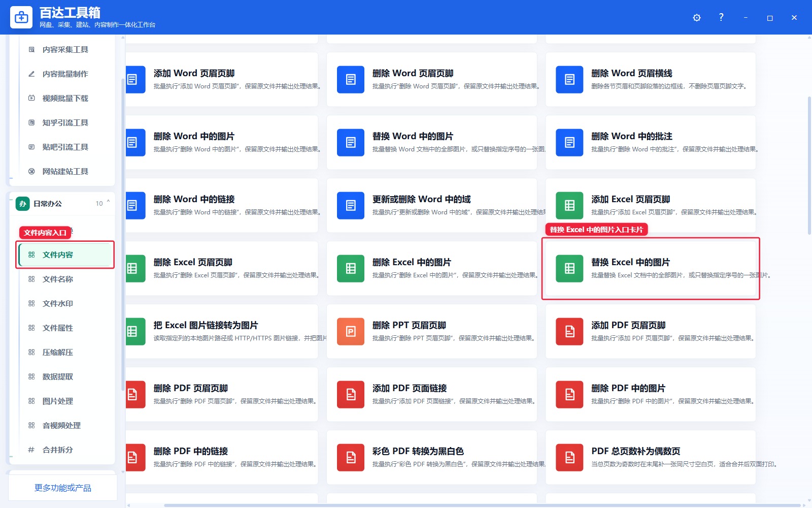
Task: Open 音视频处理 sidebar item
Action: (65, 425)
